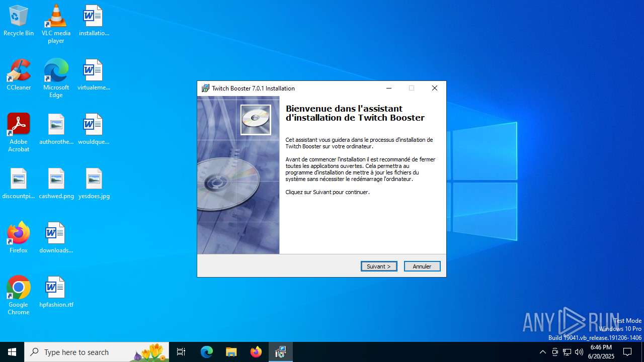Select the discountpi... image file

pyautogui.click(x=19, y=184)
